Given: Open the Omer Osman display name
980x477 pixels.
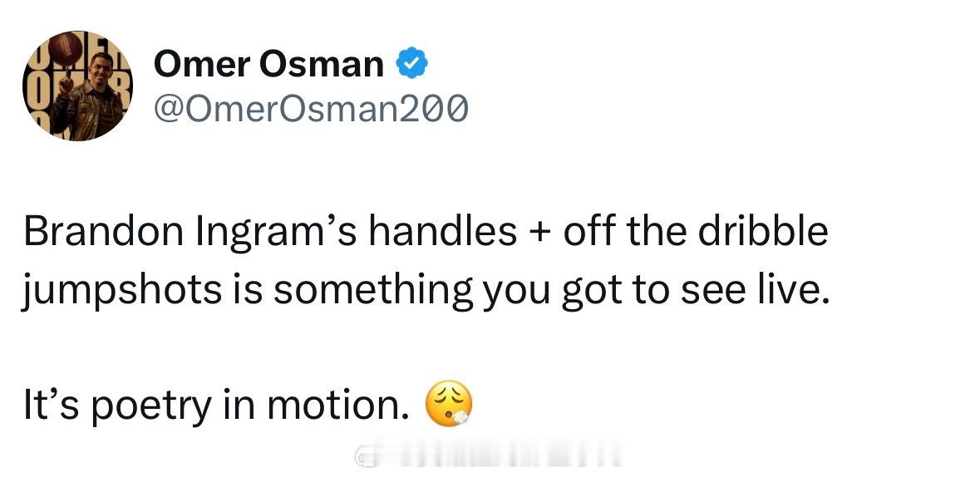Looking at the screenshot, I should [x=269, y=64].
